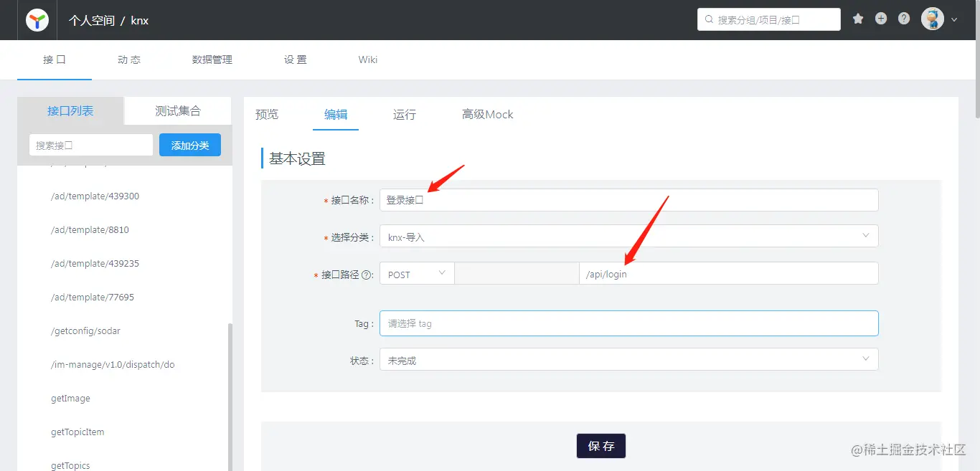Viewport: 980px width, 471px height.
Task: Open /ad/template/77695 interface
Action: (93, 297)
